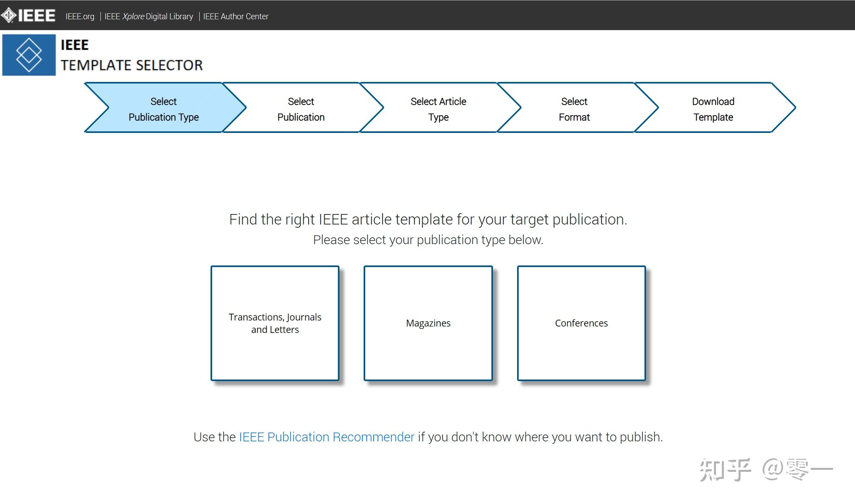Click the 'Download Template' step arrow
The width and height of the screenshot is (855, 504).
[x=713, y=109]
